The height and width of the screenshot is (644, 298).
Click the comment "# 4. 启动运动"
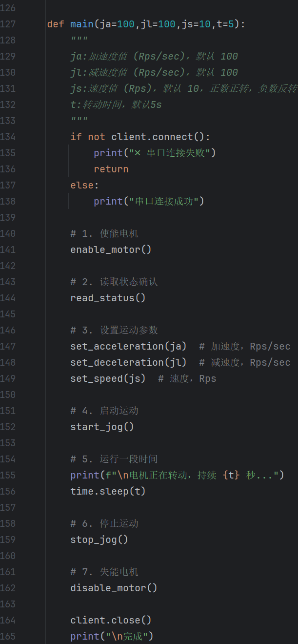pyautogui.click(x=104, y=411)
